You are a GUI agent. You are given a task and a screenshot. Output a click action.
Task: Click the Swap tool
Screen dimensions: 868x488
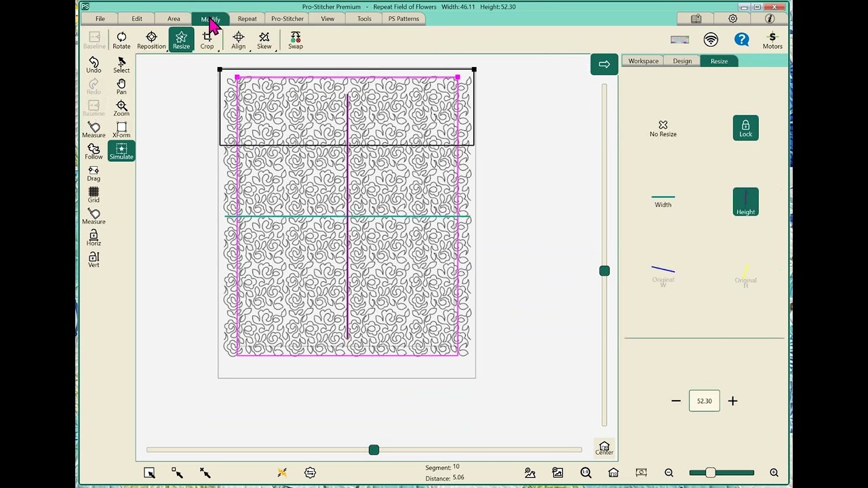296,41
